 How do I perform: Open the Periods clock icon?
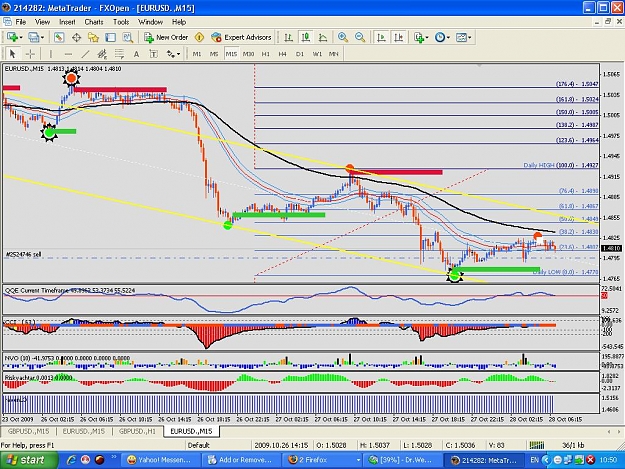pos(439,37)
